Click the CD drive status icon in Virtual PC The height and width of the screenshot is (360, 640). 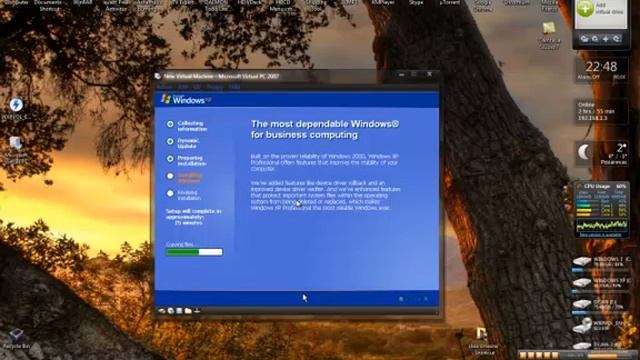(x=171, y=311)
